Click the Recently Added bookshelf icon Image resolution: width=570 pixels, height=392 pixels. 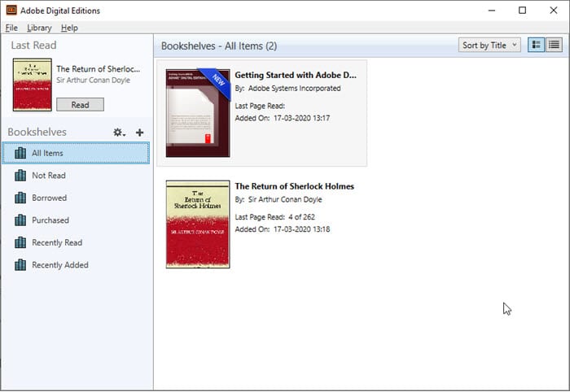click(x=20, y=265)
